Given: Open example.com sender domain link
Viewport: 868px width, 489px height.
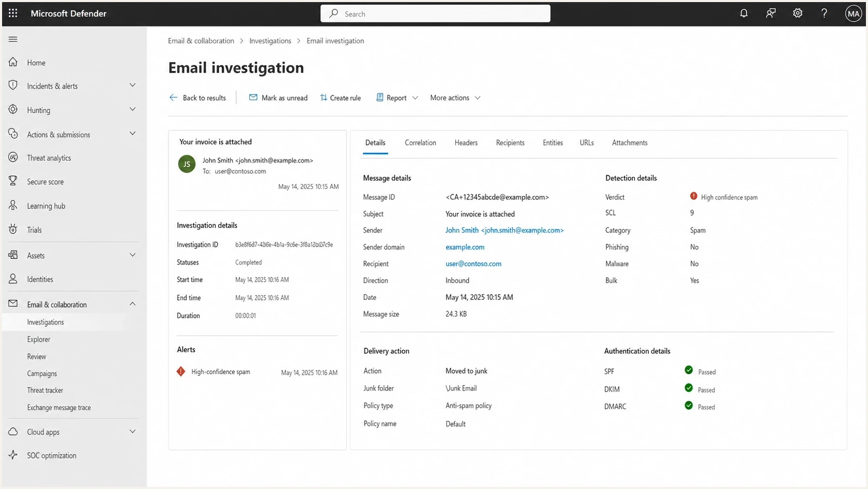Looking at the screenshot, I should [465, 247].
